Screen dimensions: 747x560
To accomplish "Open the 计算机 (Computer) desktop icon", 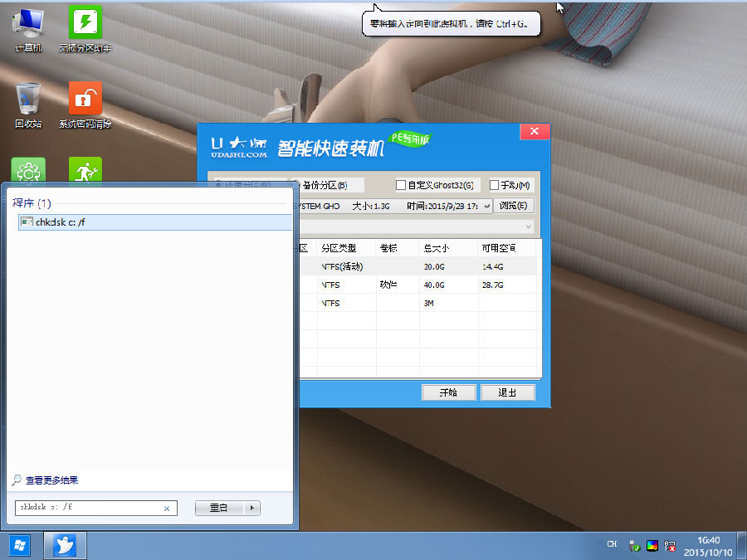I will click(28, 28).
